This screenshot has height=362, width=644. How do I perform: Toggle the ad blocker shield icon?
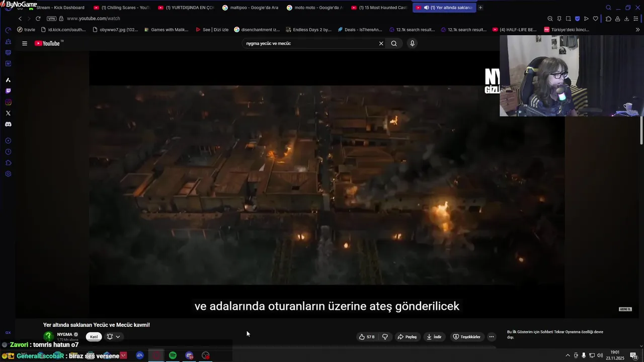[577, 19]
